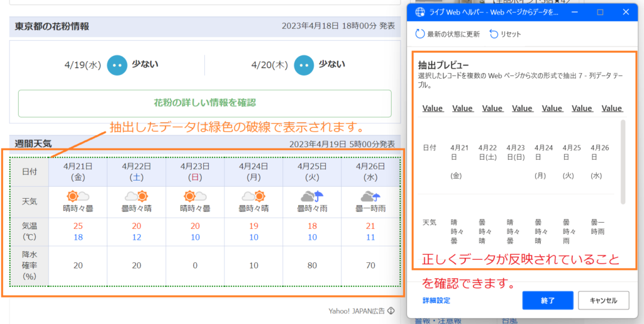
Task: Maximize the ライブ Web ヘルパー window
Action: pos(600,12)
